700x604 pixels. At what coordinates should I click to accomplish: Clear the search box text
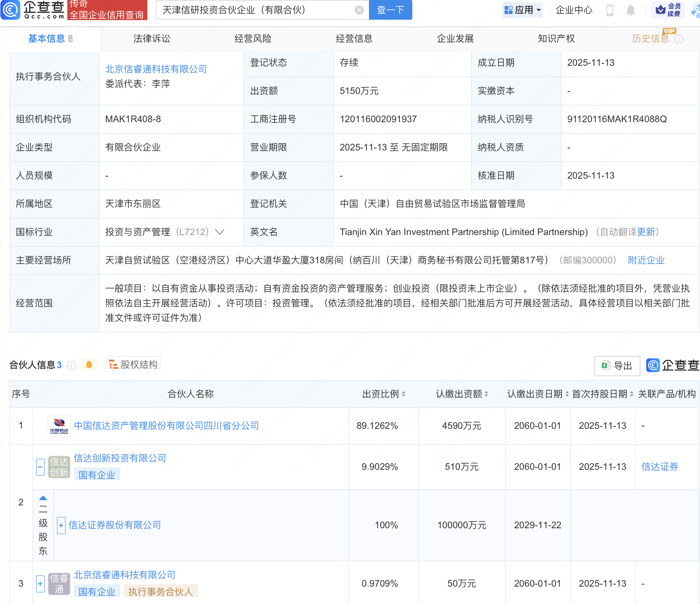pos(359,10)
